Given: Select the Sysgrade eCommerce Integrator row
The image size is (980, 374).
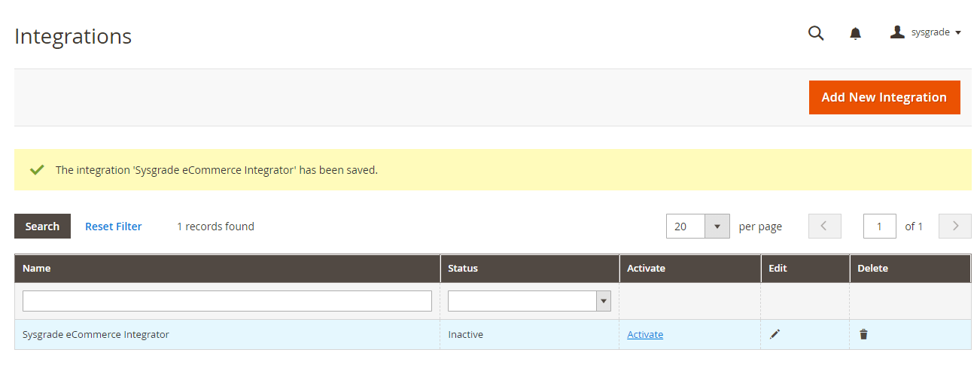Looking at the screenshot, I should point(493,334).
